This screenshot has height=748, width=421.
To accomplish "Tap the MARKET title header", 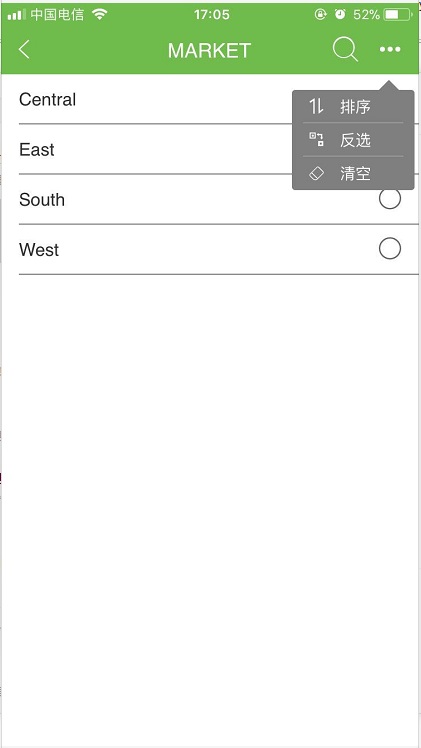I will point(209,51).
